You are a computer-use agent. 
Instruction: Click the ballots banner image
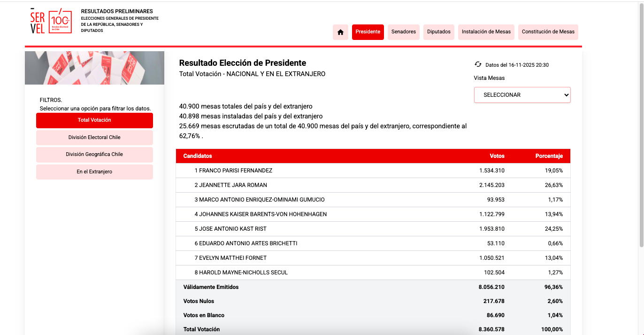coord(94,68)
